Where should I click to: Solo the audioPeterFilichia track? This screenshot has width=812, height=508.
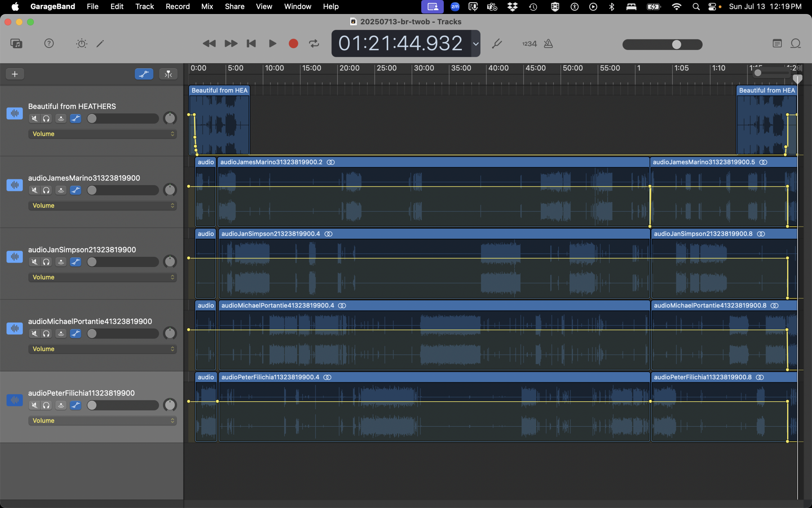(46, 405)
